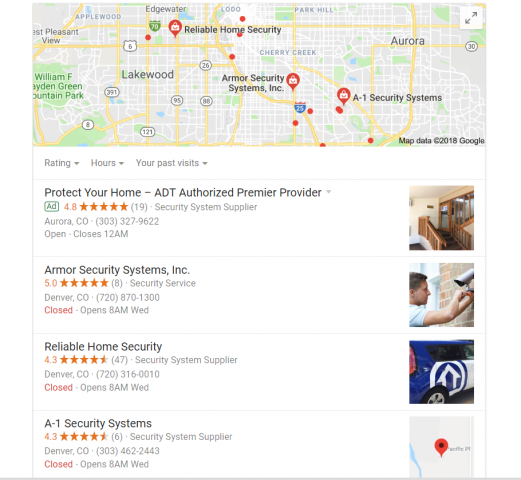Click the Reliable Home Security map pin
This screenshot has height=480, width=521.
[175, 28]
